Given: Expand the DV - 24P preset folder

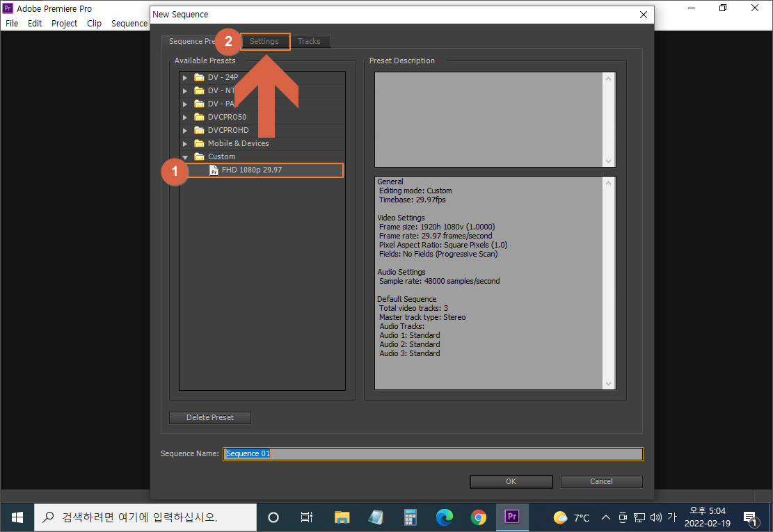Looking at the screenshot, I should pyautogui.click(x=185, y=78).
